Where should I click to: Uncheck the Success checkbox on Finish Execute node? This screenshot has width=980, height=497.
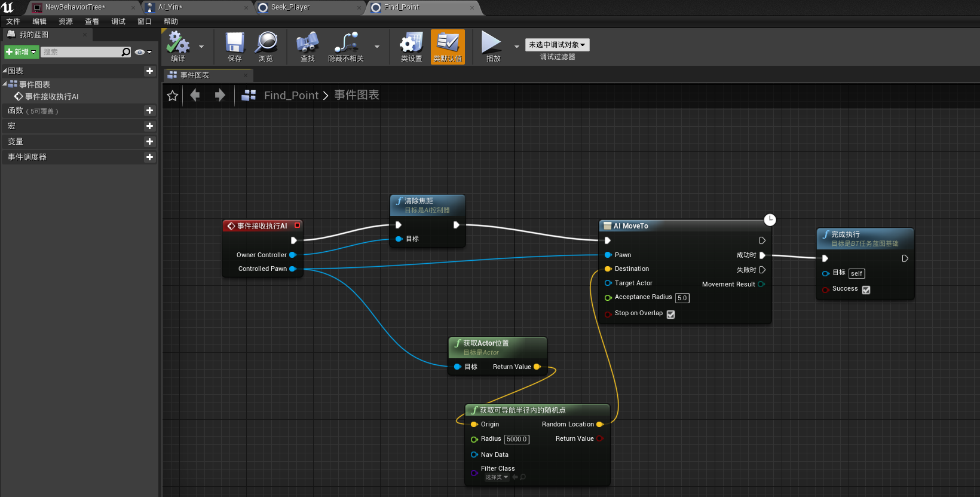coord(866,290)
